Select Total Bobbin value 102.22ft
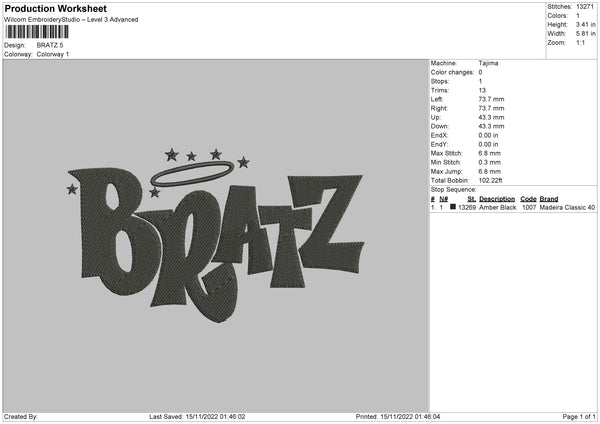Viewport: 600px width, 424px height. pos(491,181)
